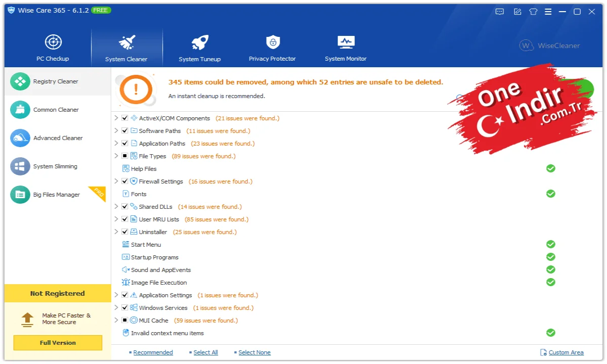The height and width of the screenshot is (364, 607).
Task: Click the Help Files icon
Action: (x=126, y=169)
